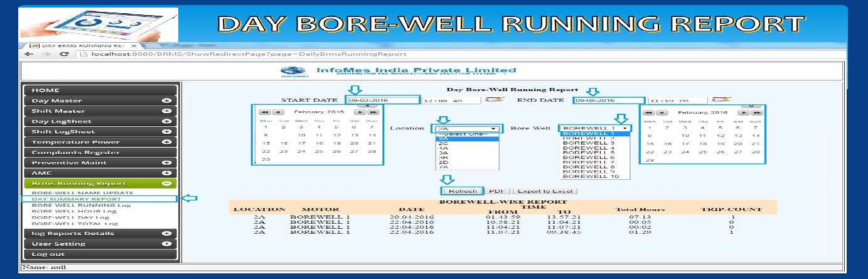Open DAY SUMMARY REPORT submenu item

point(76,199)
